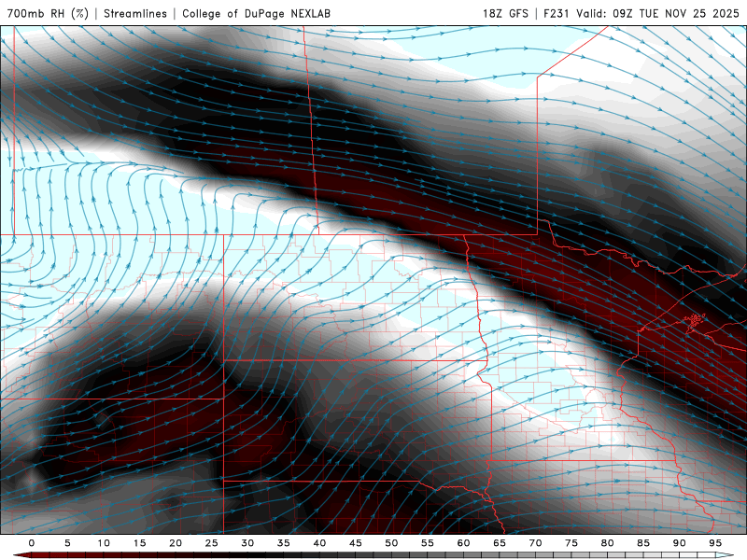
Task: Click the black color bar segment below 30
Action: click(x=247, y=555)
